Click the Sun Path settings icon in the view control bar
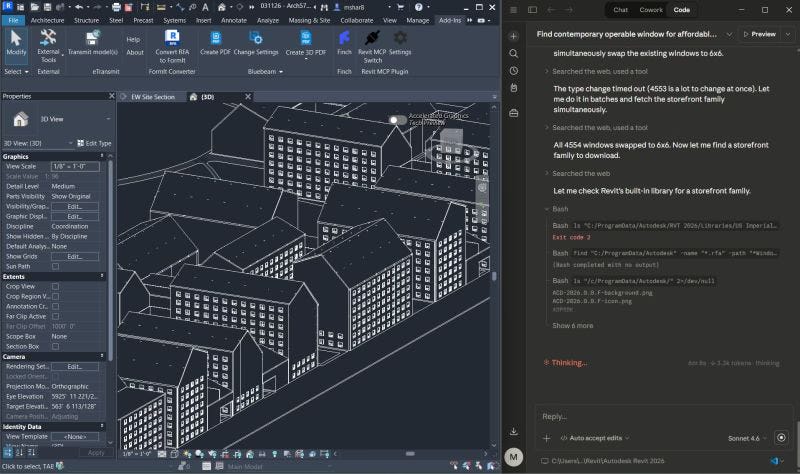This screenshot has width=800, height=474. (187, 454)
